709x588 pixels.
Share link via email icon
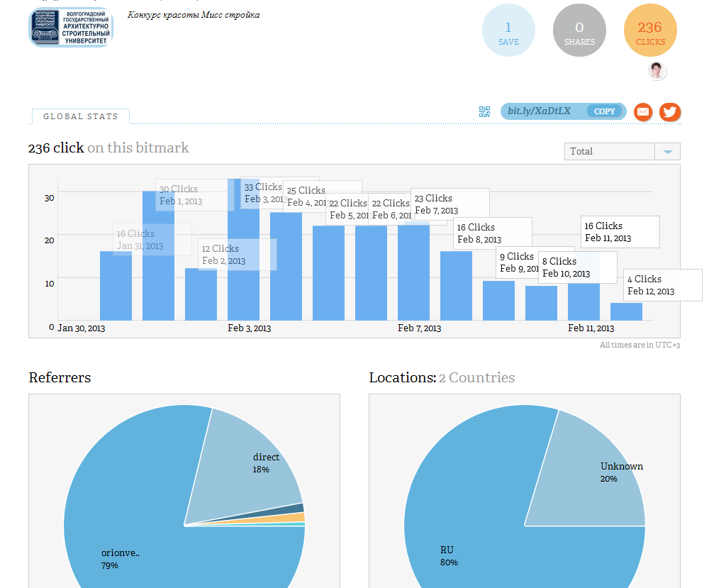tap(643, 112)
